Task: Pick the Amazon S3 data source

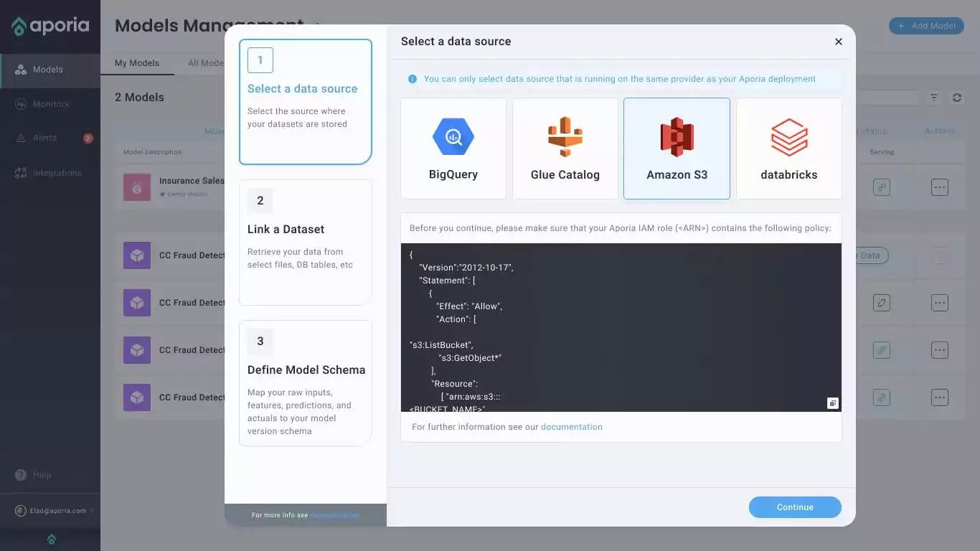Action: coord(677,149)
